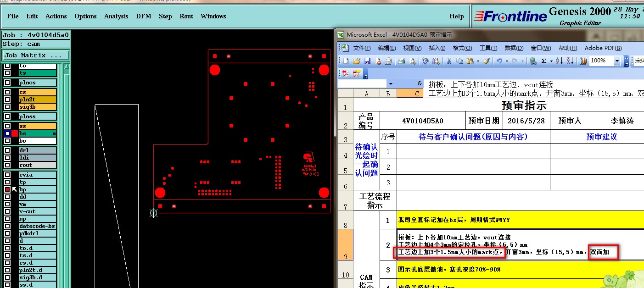Click the Copy icon in Excel toolbar

point(460,61)
